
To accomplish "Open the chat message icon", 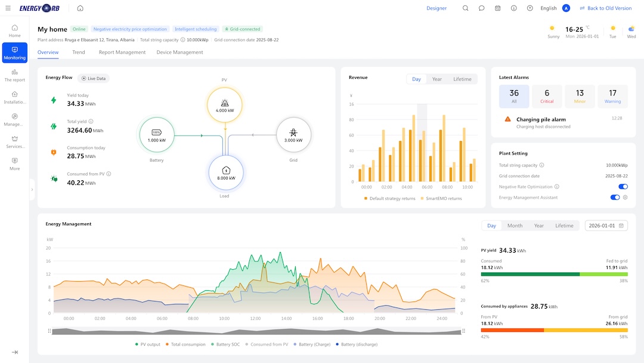I will pos(481,8).
